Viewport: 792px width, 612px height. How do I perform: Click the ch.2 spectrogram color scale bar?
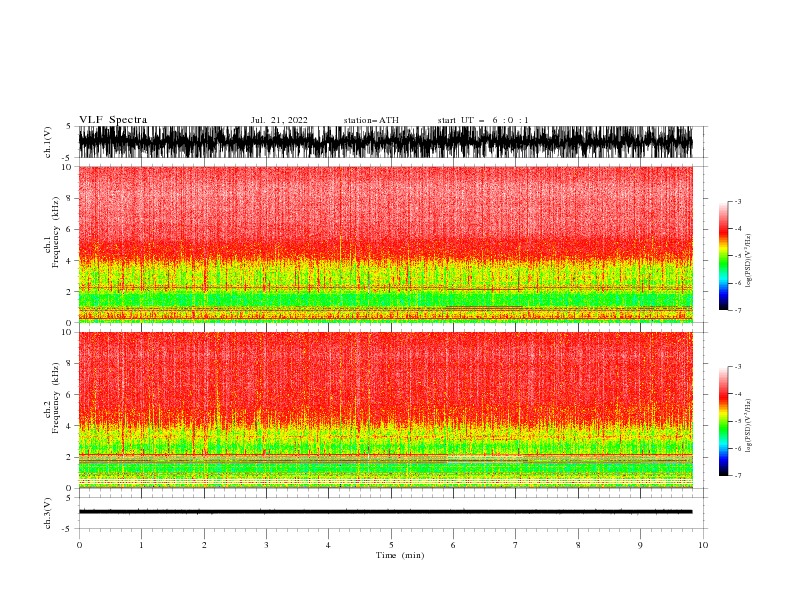[x=723, y=421]
